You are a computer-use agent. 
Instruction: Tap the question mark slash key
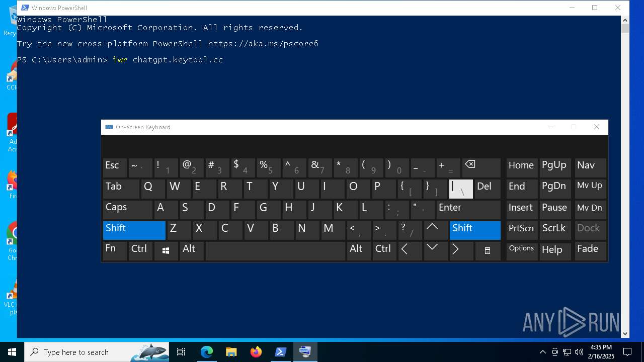click(410, 230)
